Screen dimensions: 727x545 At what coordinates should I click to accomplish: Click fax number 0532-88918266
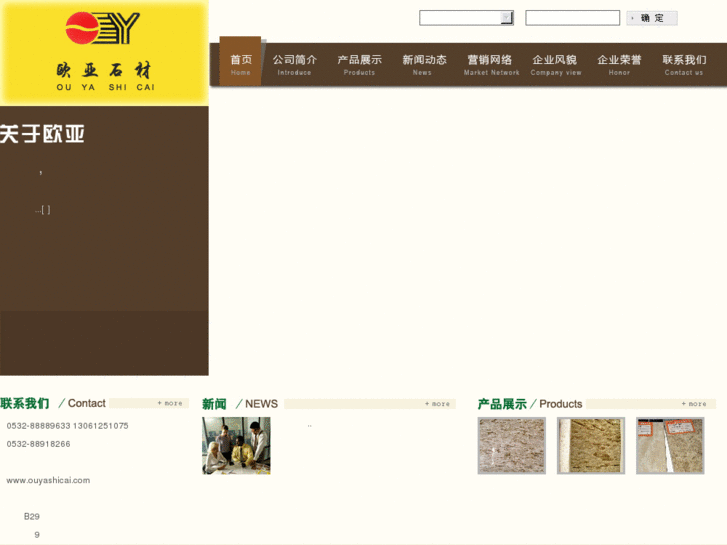click(38, 444)
